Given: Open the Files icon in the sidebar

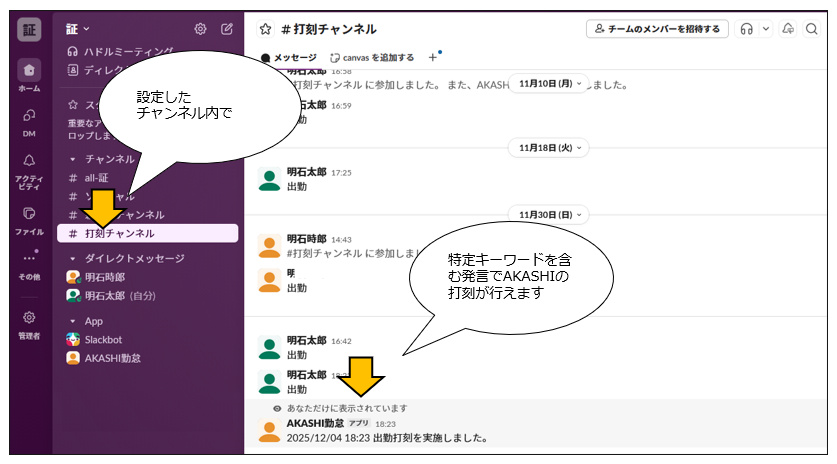Looking at the screenshot, I should (x=29, y=214).
